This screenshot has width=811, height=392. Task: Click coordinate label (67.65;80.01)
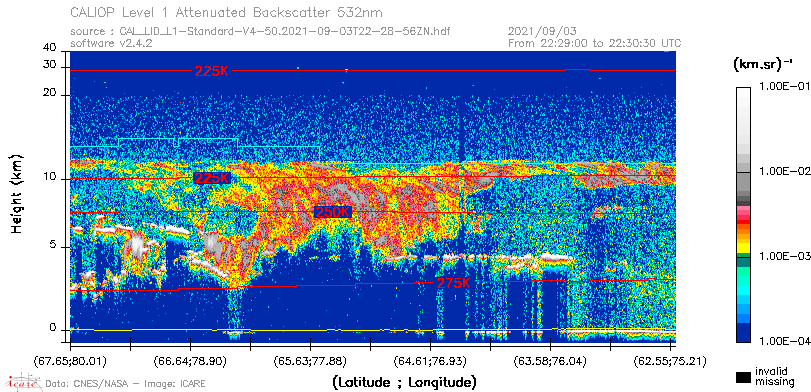(70, 361)
